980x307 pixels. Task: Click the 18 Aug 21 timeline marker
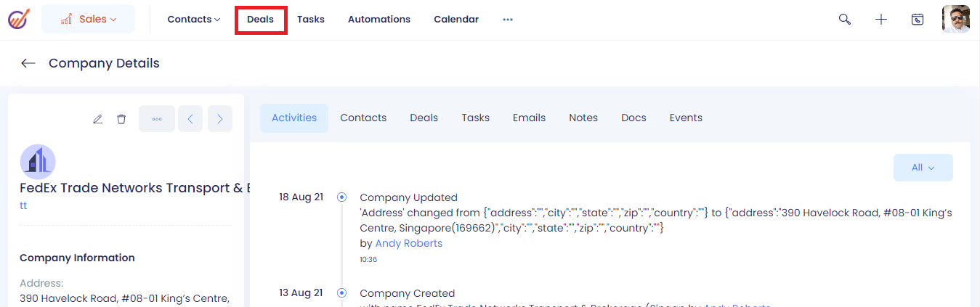[x=341, y=197]
